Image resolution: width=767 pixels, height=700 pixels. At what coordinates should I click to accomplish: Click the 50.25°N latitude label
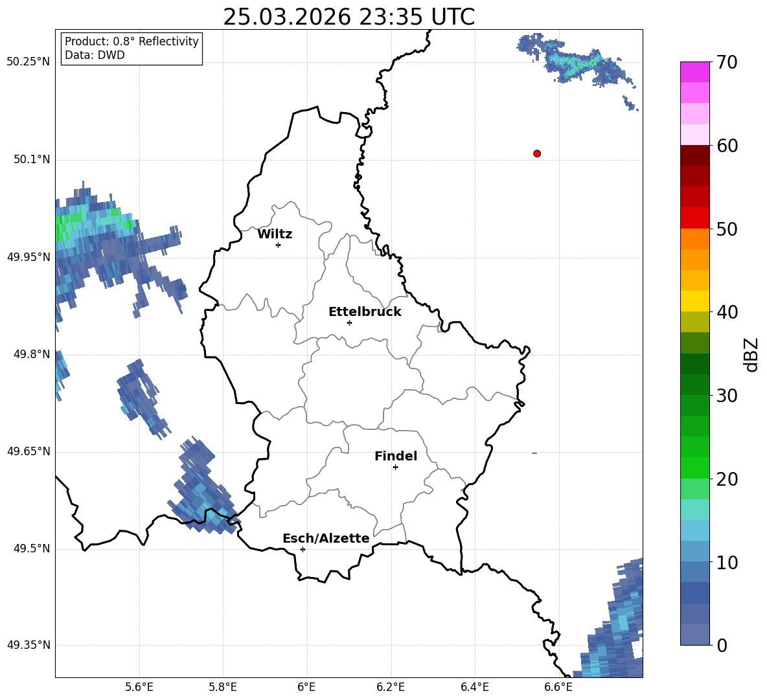pyautogui.click(x=29, y=62)
